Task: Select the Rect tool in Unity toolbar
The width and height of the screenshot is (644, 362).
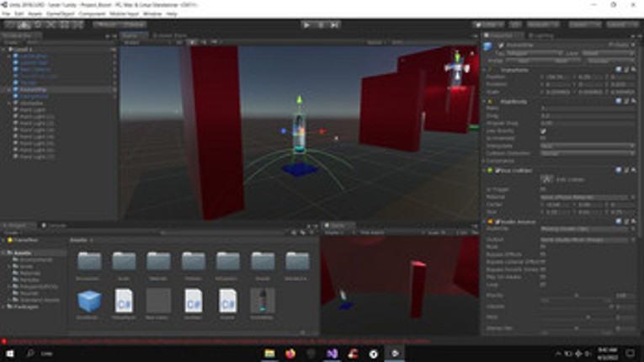Action: click(65, 25)
